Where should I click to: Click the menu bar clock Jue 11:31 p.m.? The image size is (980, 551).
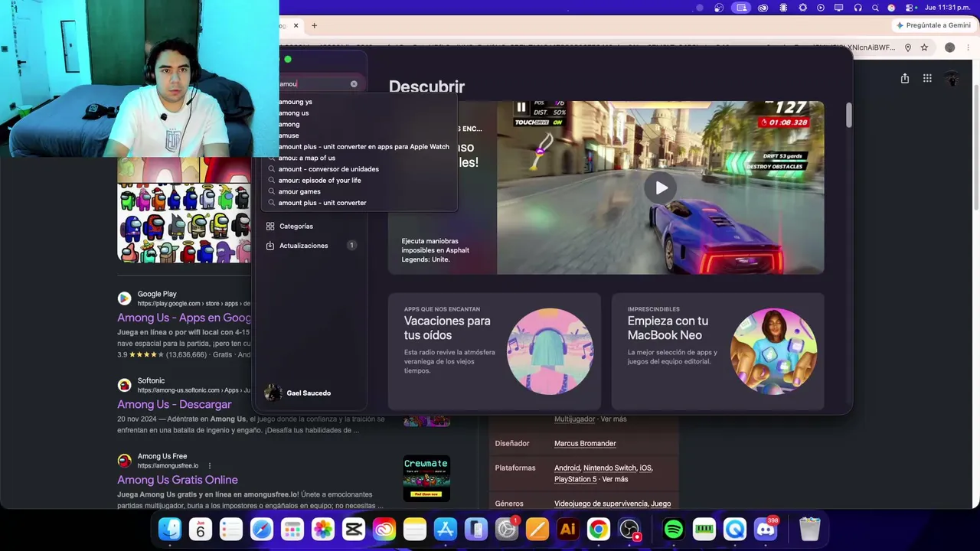click(948, 8)
